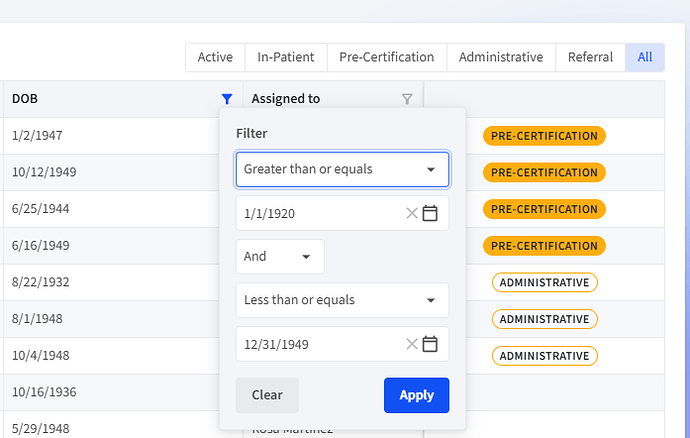690x438 pixels.
Task: Switch to the In-Patient tab
Action: pyautogui.click(x=286, y=57)
